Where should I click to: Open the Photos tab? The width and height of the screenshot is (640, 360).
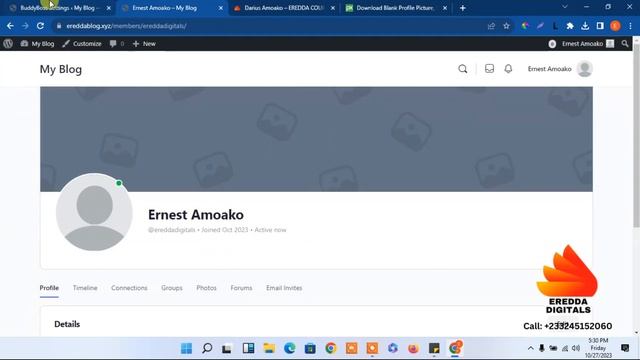(207, 288)
